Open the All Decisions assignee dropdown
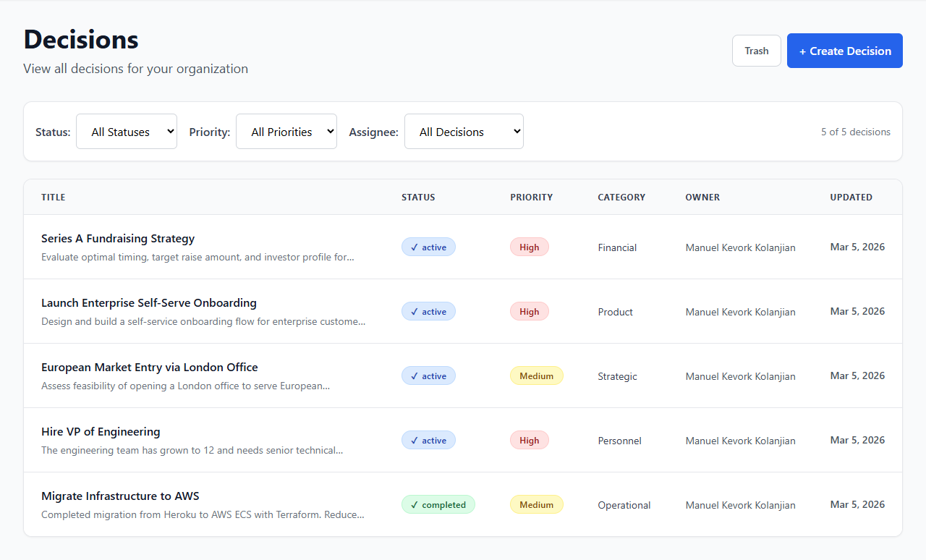Image resolution: width=926 pixels, height=560 pixels. click(x=464, y=131)
